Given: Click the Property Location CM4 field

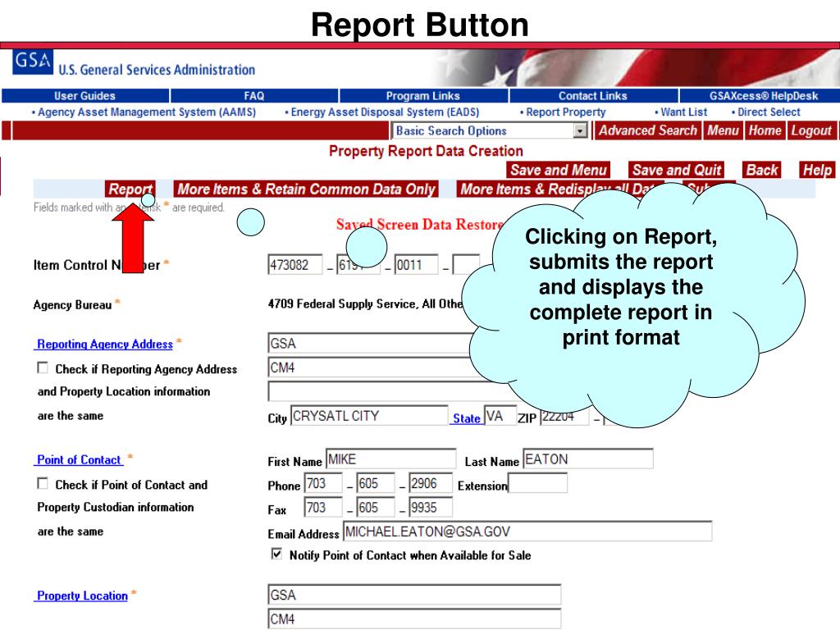Looking at the screenshot, I should click(414, 619).
